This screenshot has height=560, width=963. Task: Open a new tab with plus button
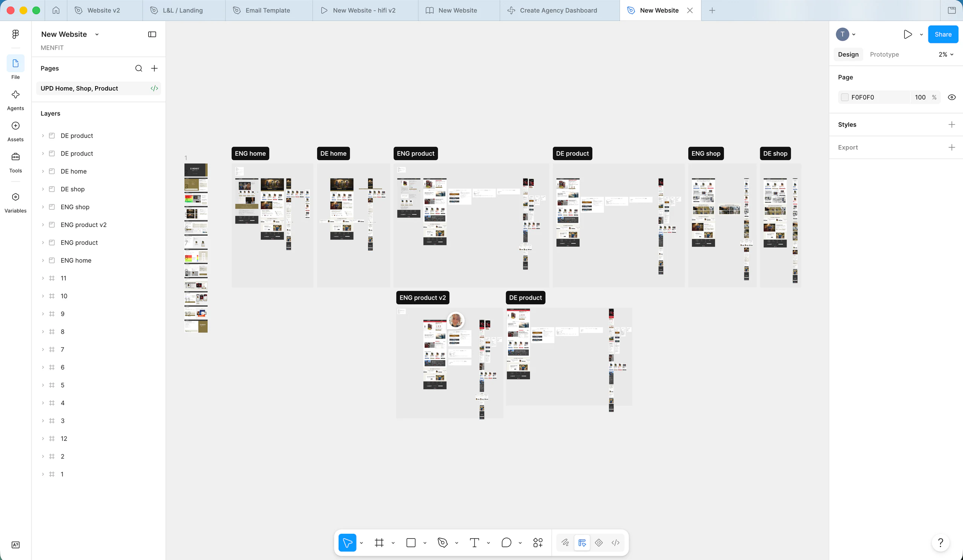coord(712,10)
